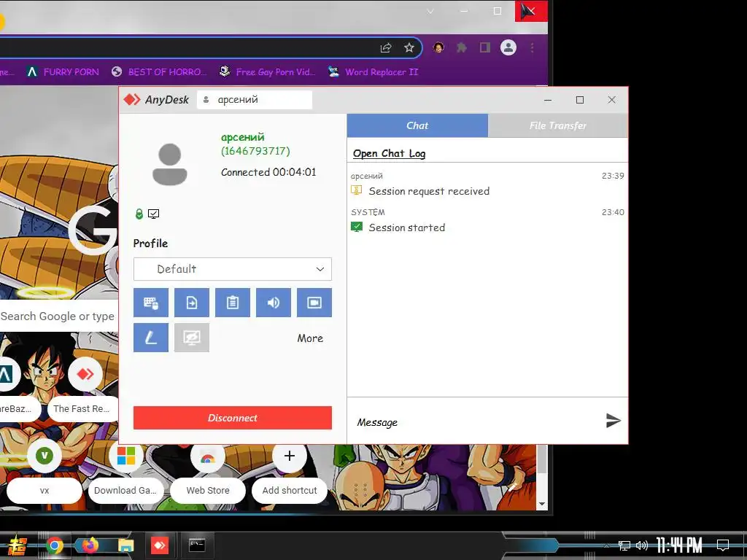This screenshot has height=560, width=747.
Task: Click the Chrome extension avatar icon
Action: tap(438, 47)
